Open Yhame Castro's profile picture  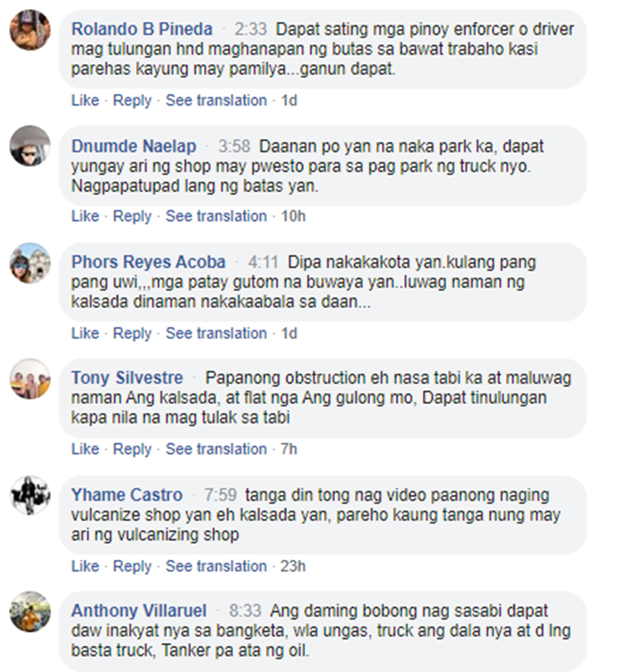pyautogui.click(x=30, y=495)
